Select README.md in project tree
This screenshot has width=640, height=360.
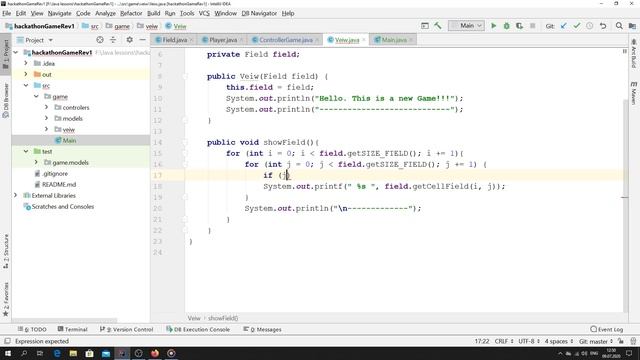pos(59,184)
